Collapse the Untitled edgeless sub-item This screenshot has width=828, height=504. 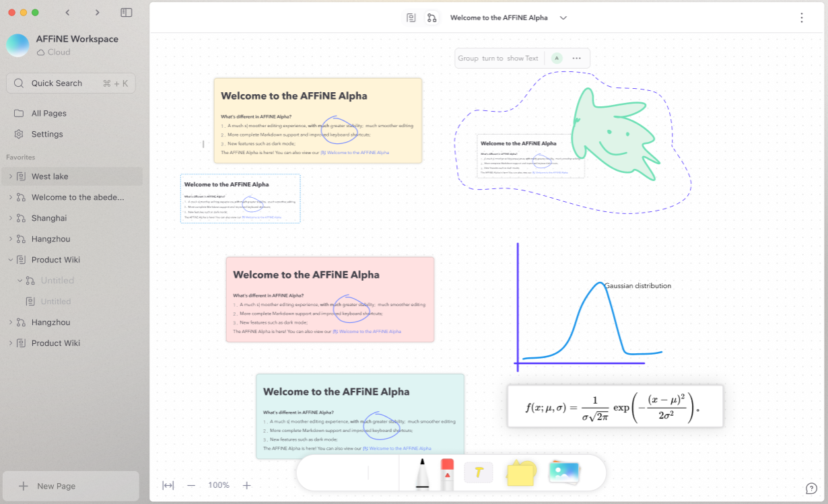[x=20, y=281]
